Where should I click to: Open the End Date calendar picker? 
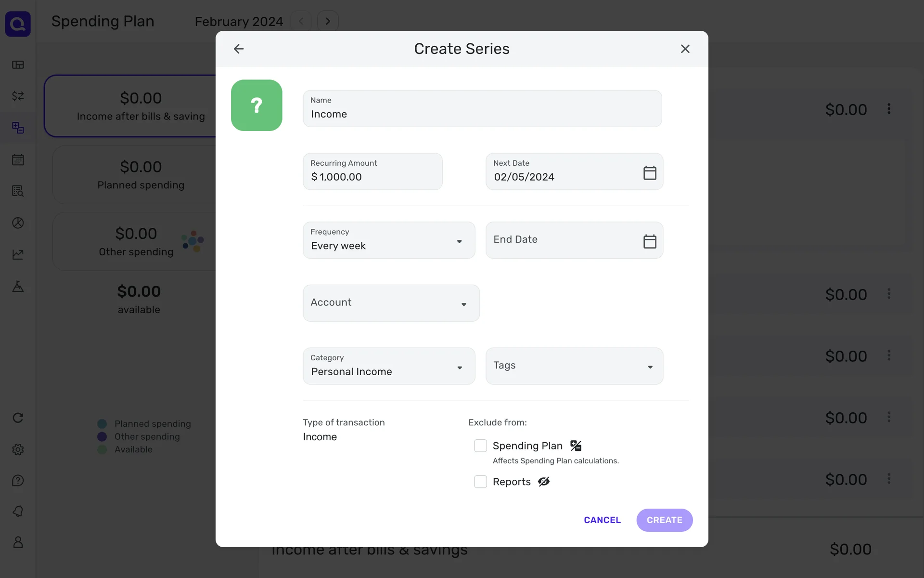(650, 241)
